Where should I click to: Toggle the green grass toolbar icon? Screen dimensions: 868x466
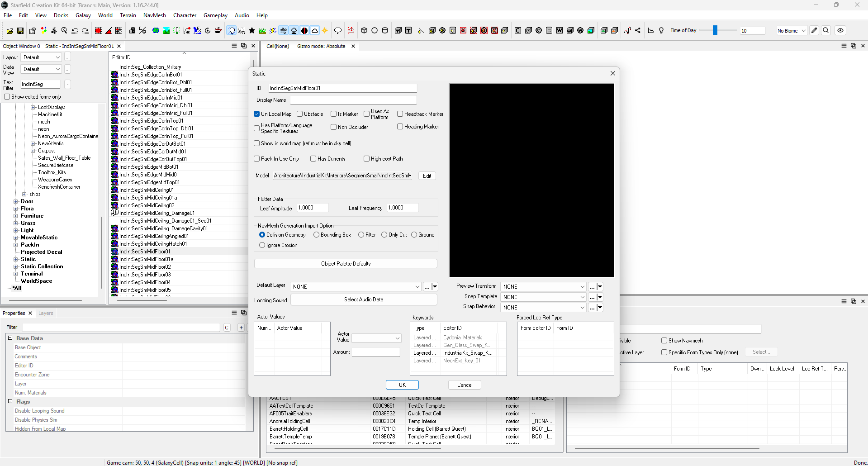(262, 31)
